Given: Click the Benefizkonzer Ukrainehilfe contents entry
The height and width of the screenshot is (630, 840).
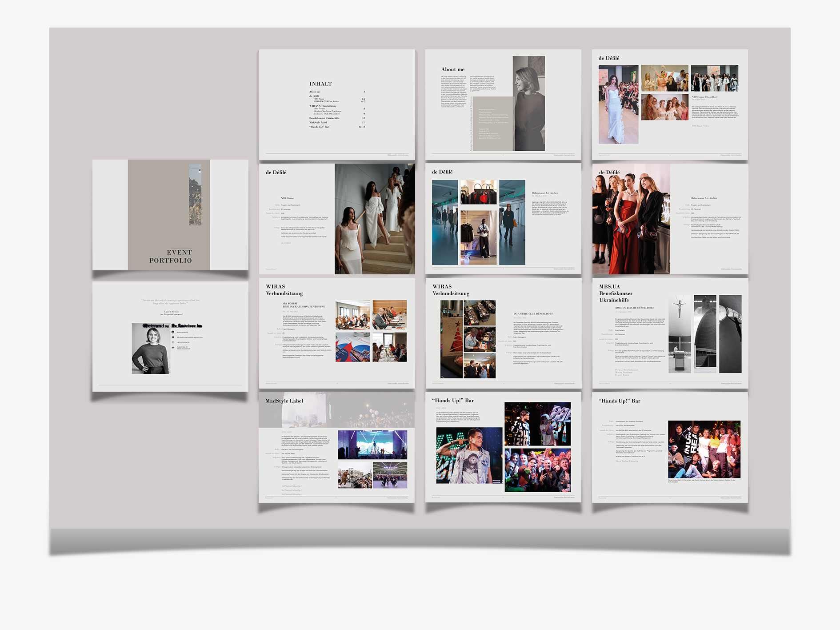Looking at the screenshot, I should pyautogui.click(x=324, y=118).
